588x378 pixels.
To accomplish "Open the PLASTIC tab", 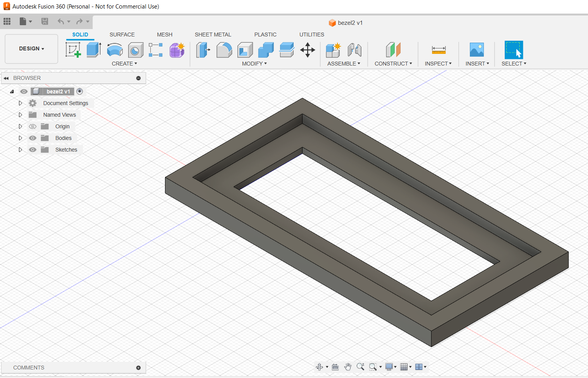I will tap(265, 35).
